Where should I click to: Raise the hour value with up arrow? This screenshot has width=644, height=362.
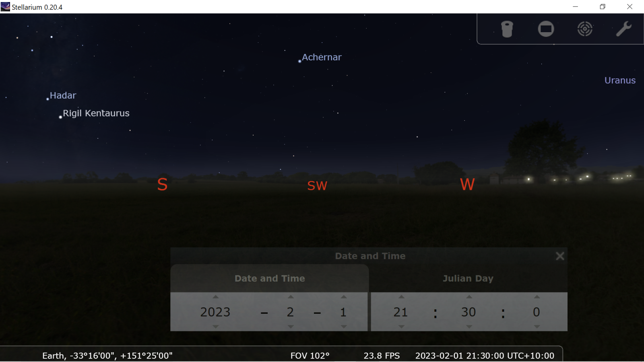tap(401, 297)
